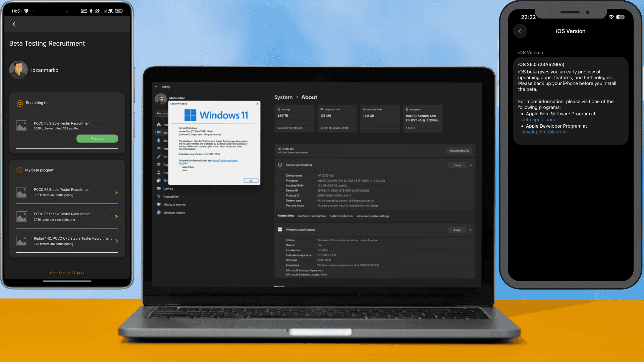Tap the image placeholder next to '3000 to be recruited'
Image resolution: width=644 pixels, height=362 pixels.
coord(22,126)
